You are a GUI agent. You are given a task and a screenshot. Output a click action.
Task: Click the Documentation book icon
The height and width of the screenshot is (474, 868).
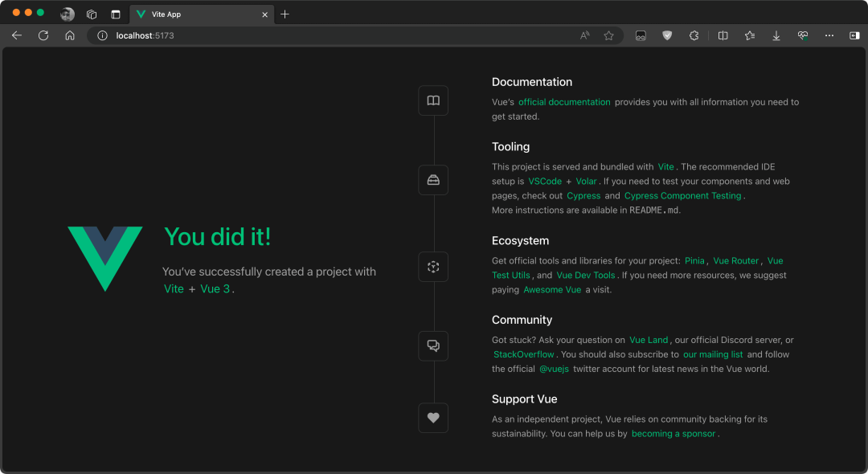click(x=433, y=100)
